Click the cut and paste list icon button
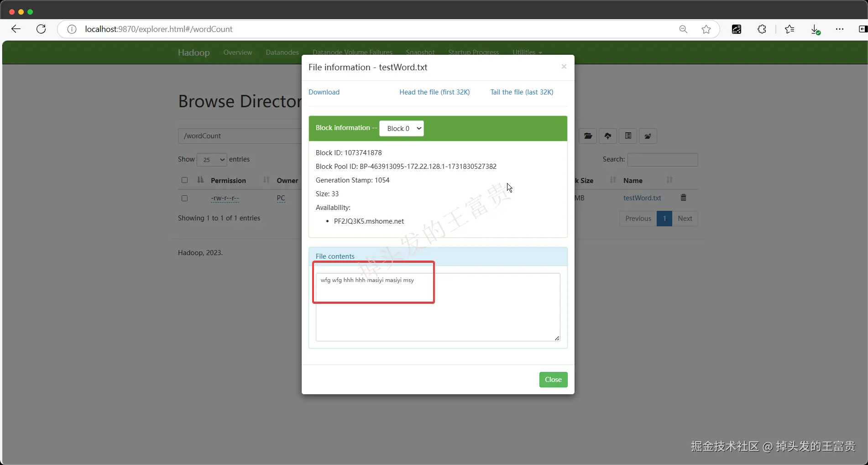The width and height of the screenshot is (868, 465). coord(628,136)
